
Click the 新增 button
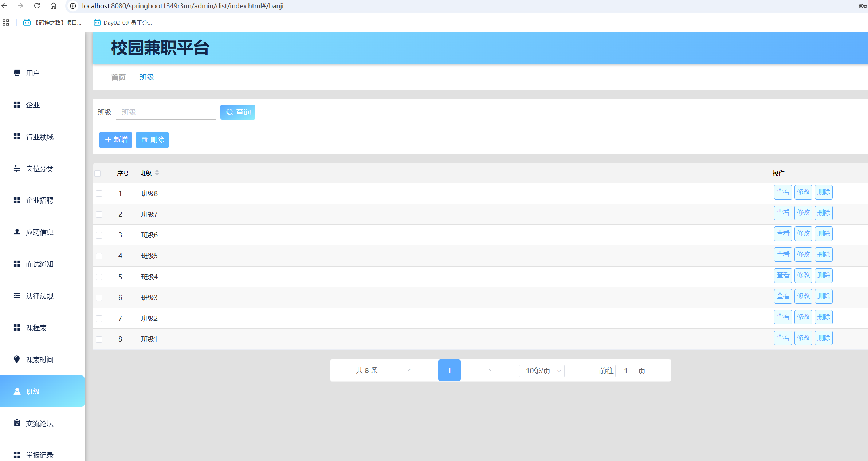116,140
